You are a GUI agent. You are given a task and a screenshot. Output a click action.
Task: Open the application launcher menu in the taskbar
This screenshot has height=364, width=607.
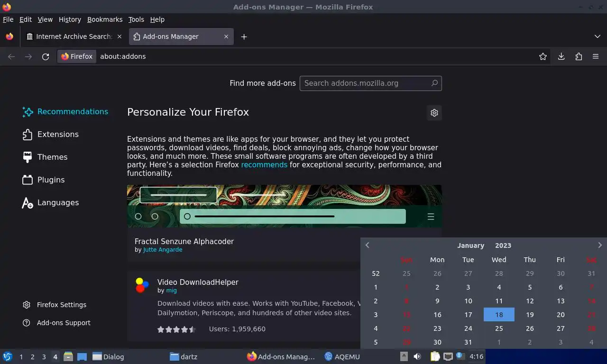click(8, 356)
